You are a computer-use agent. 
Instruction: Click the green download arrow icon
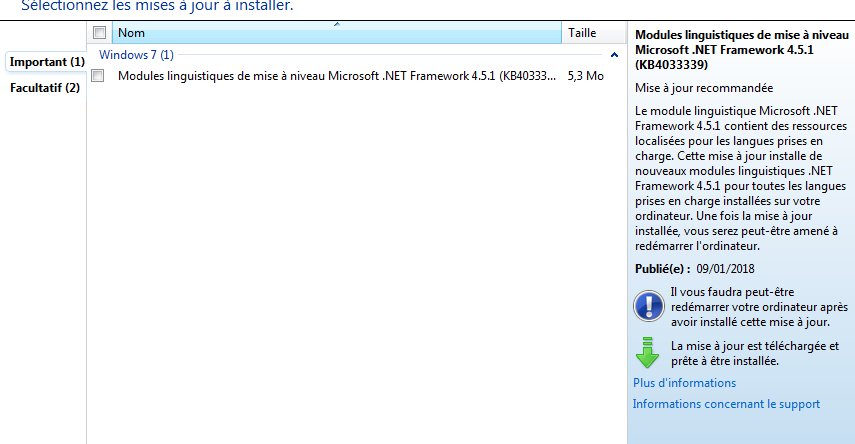[647, 352]
